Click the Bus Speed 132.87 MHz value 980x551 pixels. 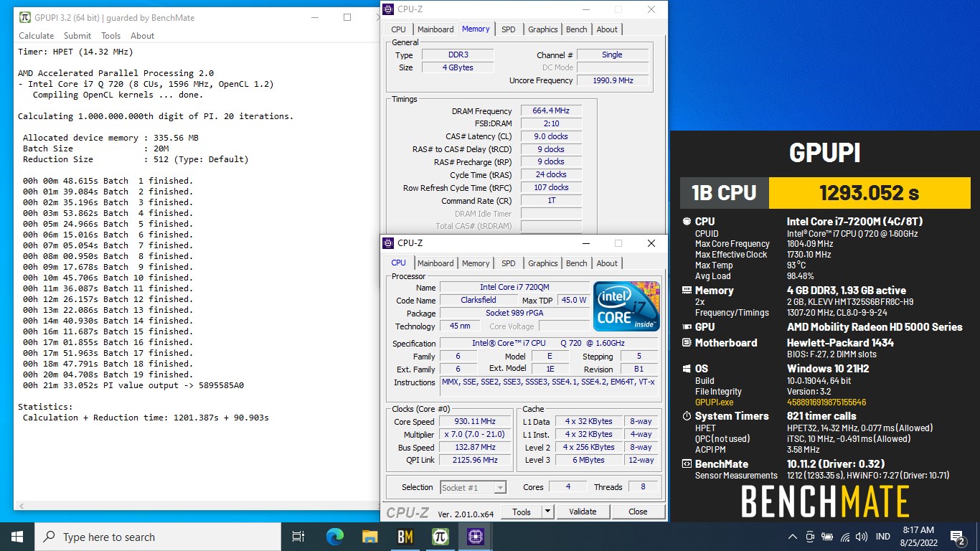(x=475, y=448)
